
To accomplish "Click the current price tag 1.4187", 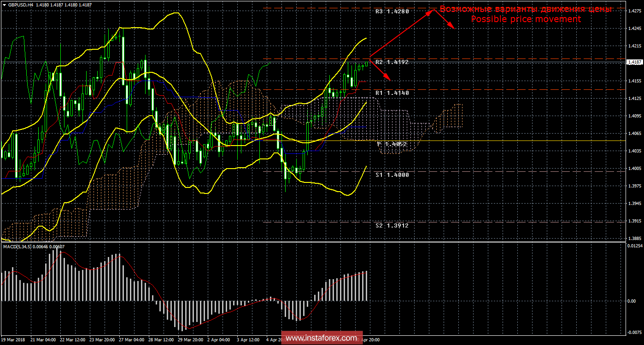I will point(634,62).
